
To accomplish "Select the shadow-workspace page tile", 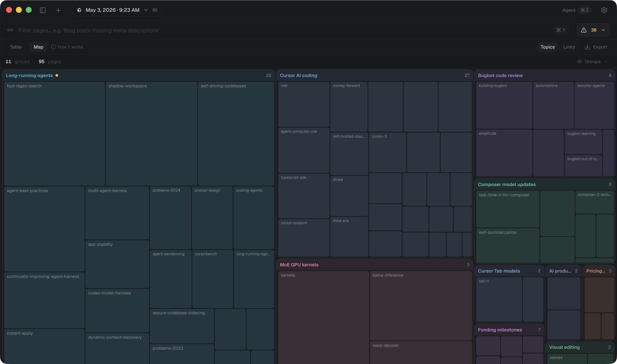I will [x=151, y=133].
